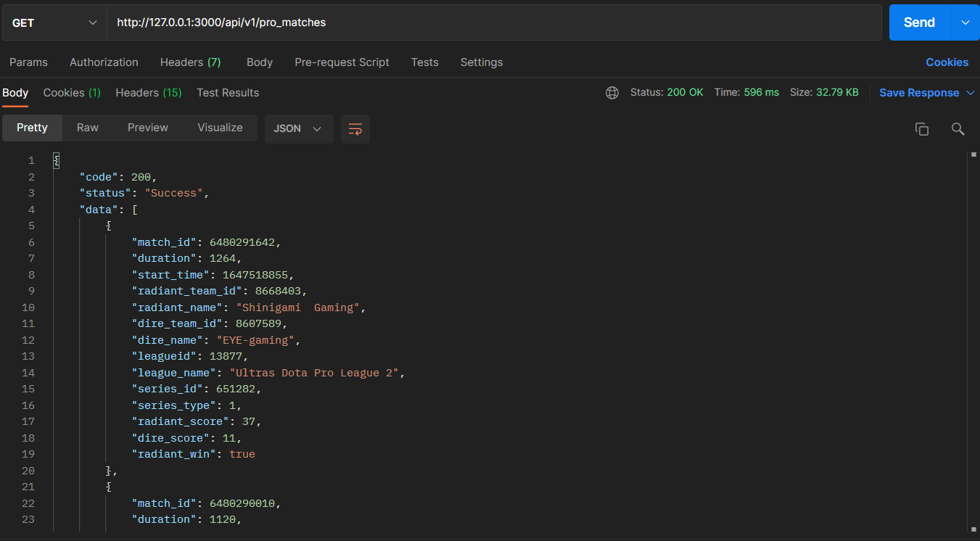This screenshot has width=980, height=541.
Task: Click Save Response
Action: point(919,93)
